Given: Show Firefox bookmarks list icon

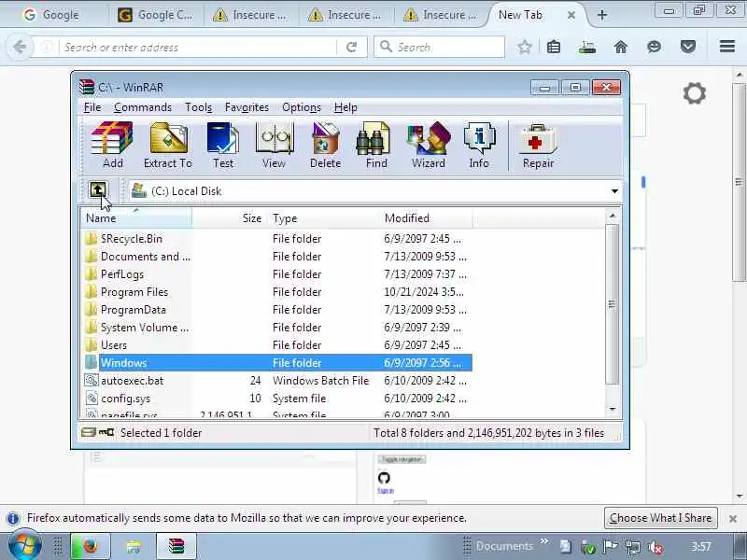Looking at the screenshot, I should [x=554, y=47].
